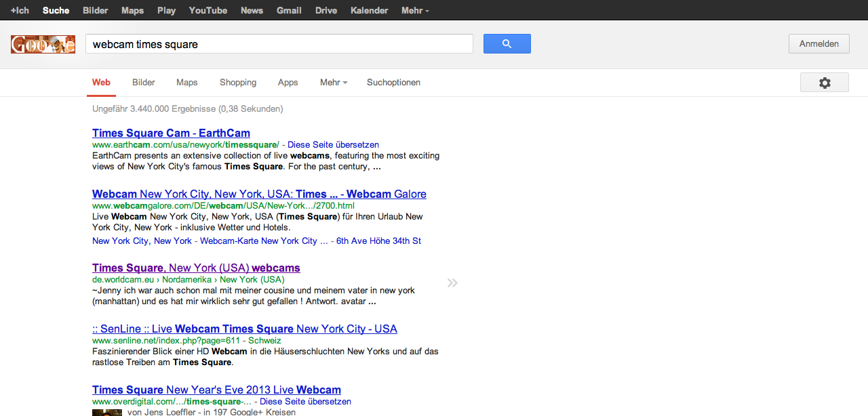Go to Gmail in the top bar
Image resolution: width=868 pixels, height=416 pixels.
click(x=289, y=10)
